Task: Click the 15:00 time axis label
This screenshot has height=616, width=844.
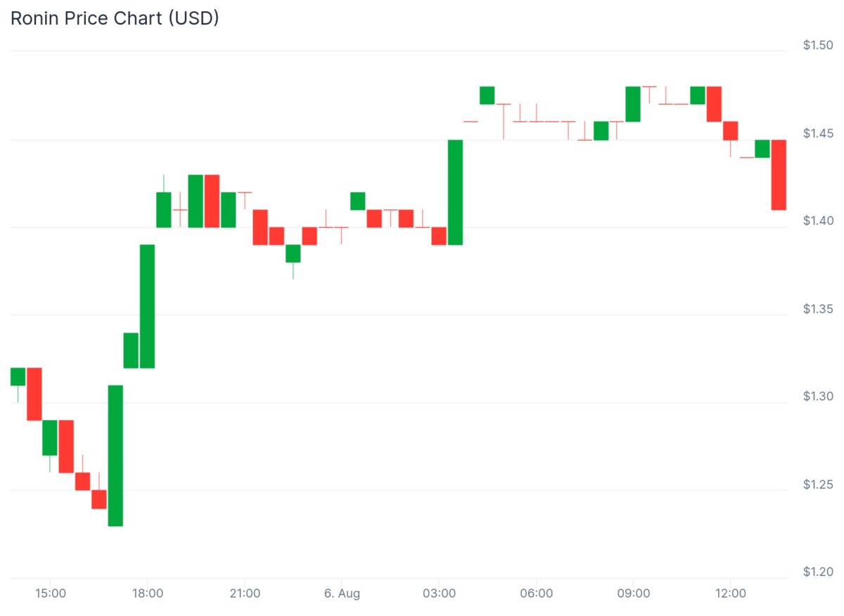Action: point(51,593)
